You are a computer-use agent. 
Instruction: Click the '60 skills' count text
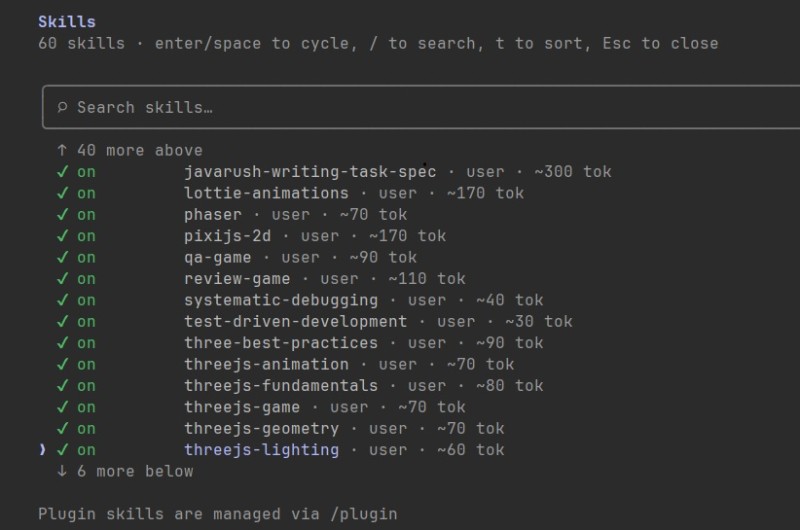pos(82,43)
